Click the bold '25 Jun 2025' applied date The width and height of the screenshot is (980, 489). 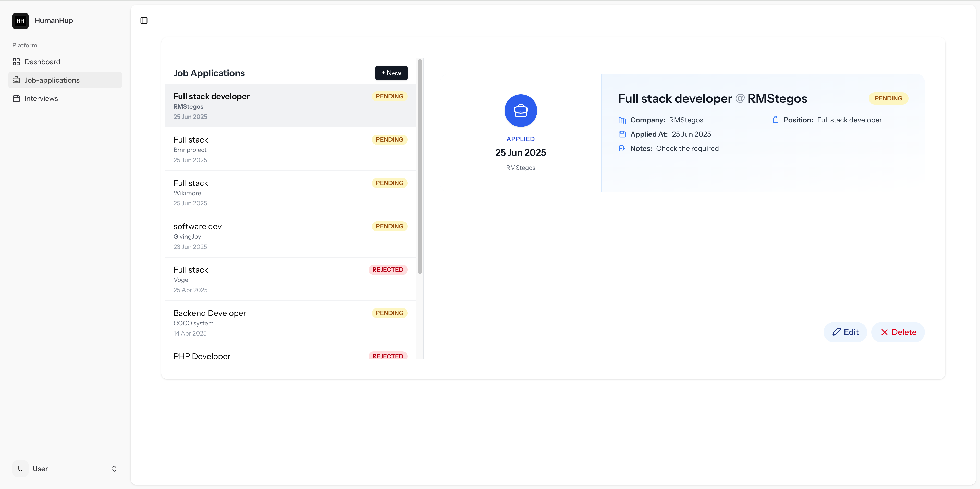pos(520,152)
